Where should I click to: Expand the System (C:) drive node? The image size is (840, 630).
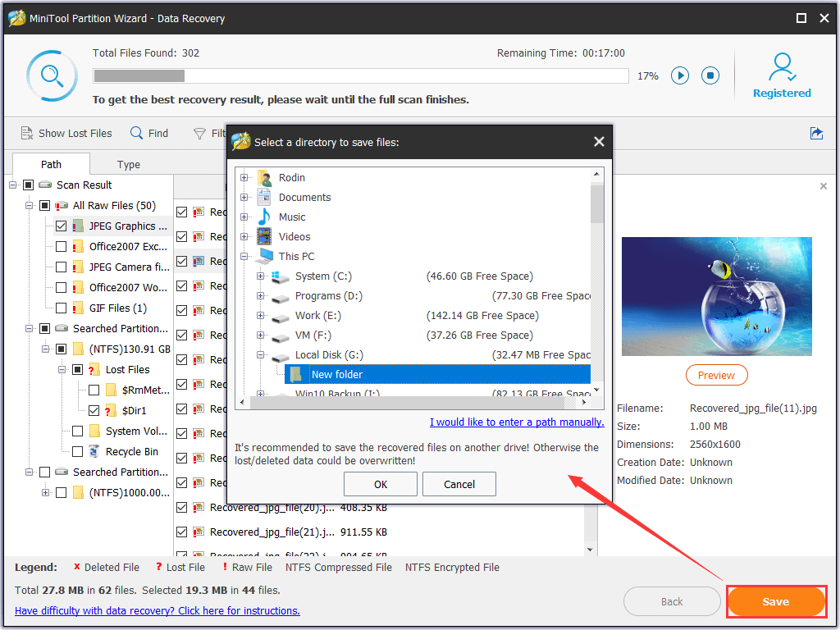point(260,276)
